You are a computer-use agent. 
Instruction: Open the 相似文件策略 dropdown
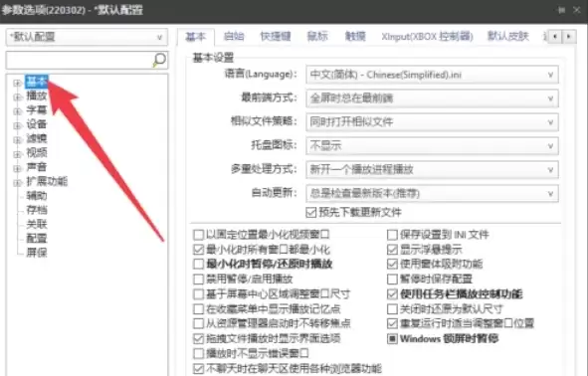pyautogui.click(x=432, y=121)
